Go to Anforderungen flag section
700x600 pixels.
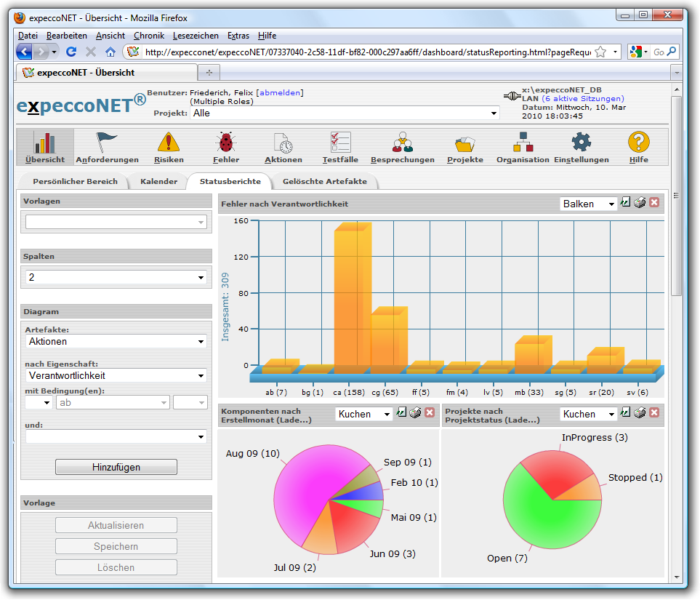point(107,147)
